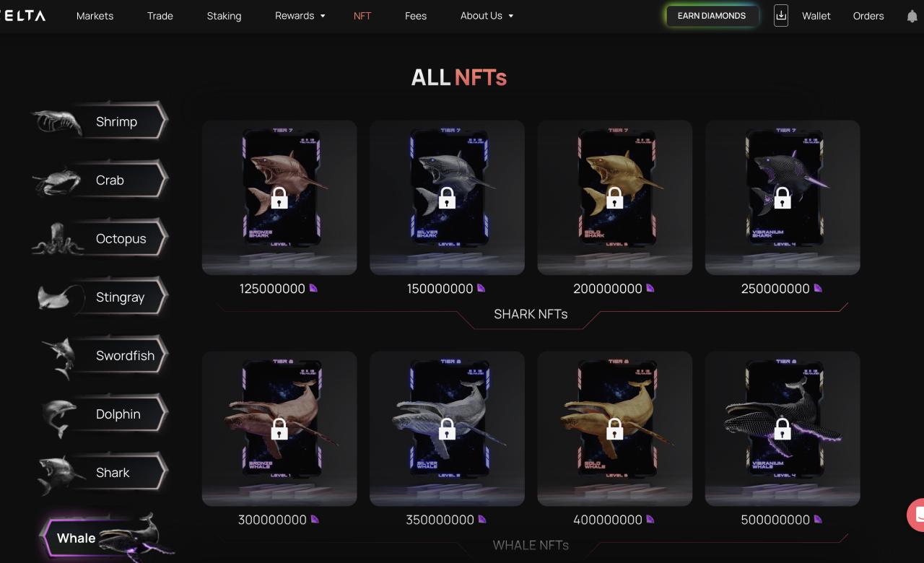Screen dimensions: 924x563
Task: Open the notifications bell icon
Action: tap(912, 16)
